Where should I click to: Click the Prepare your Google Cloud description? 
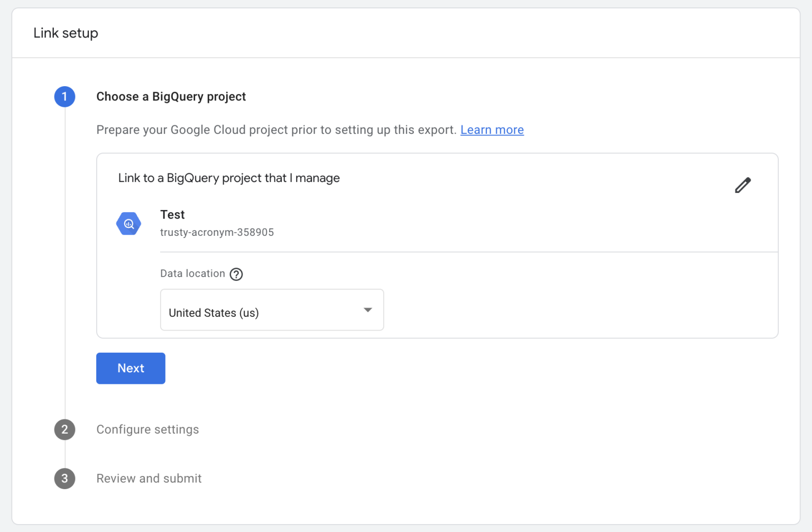click(276, 130)
